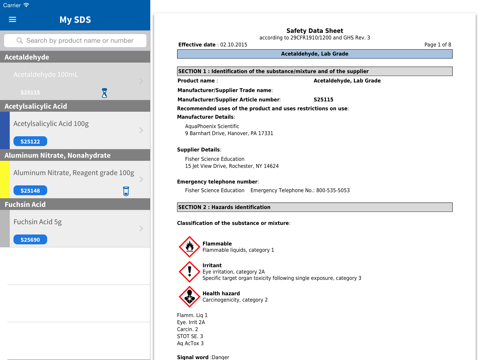This screenshot has height=360, width=480.
Task: Open Acetaldehyde 100mL via its chevron
Action: click(141, 81)
